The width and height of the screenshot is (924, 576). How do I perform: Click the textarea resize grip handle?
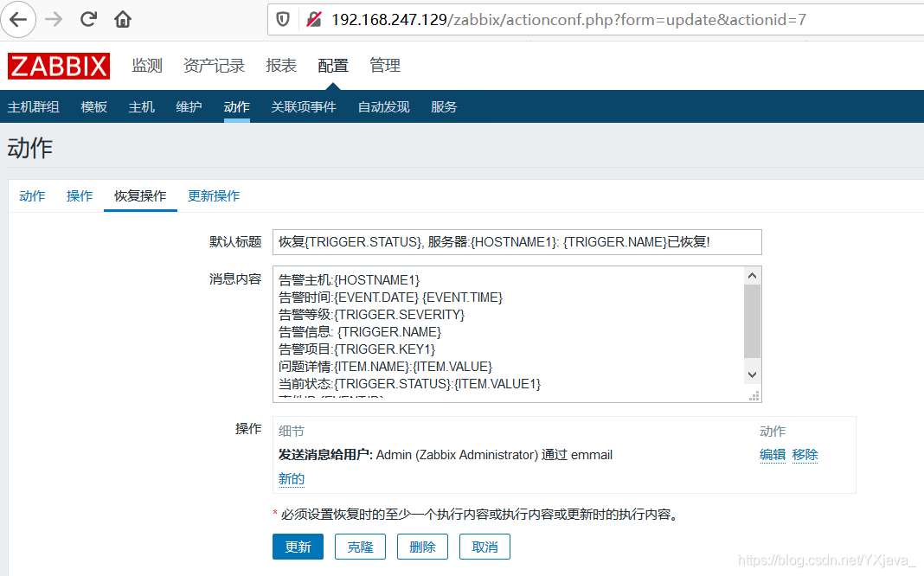[754, 396]
